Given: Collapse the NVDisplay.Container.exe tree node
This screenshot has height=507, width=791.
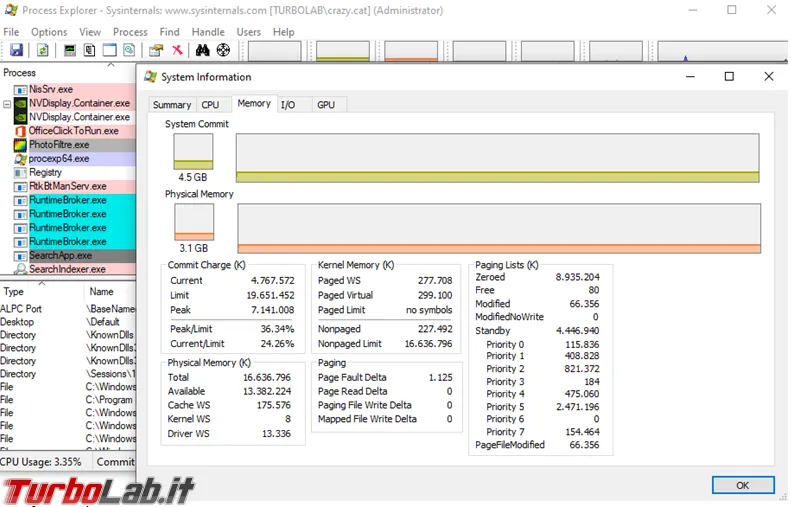Looking at the screenshot, I should [7, 104].
